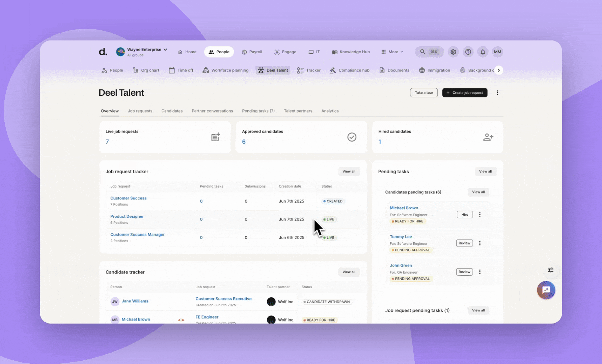Screen dimensions: 602x364
Task: Switch to the Analytics tab
Action: pos(330,111)
